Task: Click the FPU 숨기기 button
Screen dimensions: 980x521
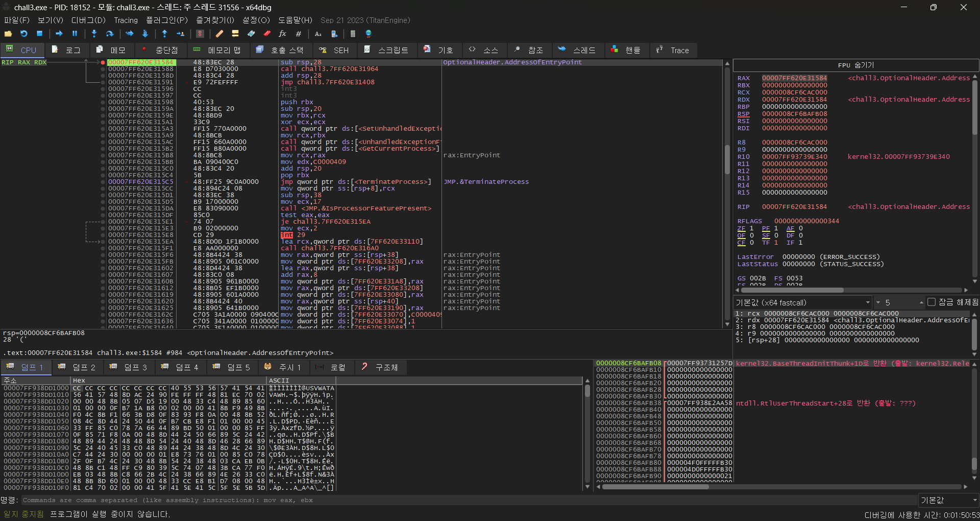Action: point(855,65)
